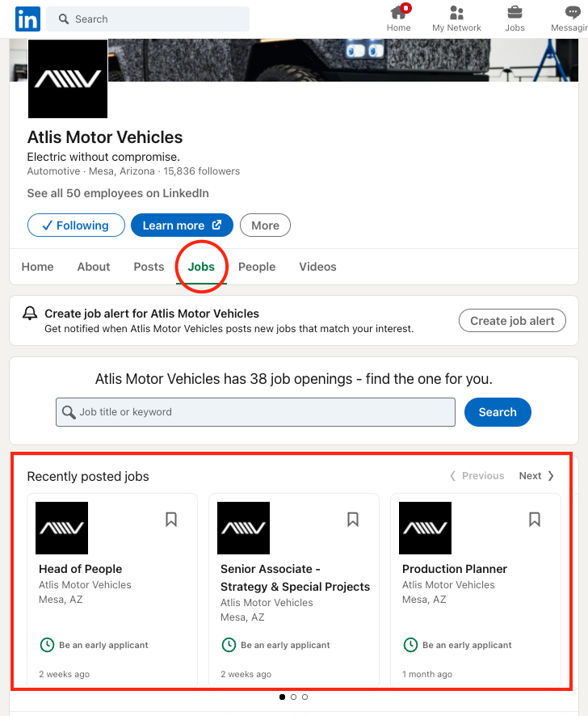Click company logo on Head of People card
Viewport: 588px width, 716px height.
pos(61,528)
